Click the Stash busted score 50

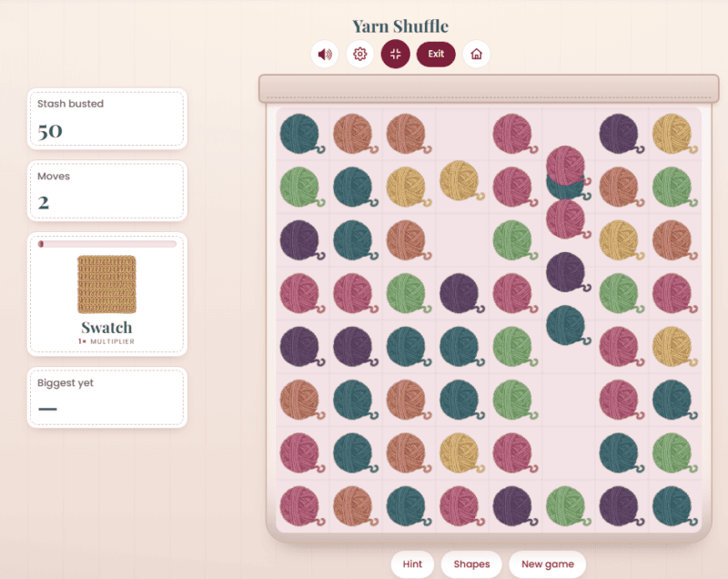pos(50,131)
